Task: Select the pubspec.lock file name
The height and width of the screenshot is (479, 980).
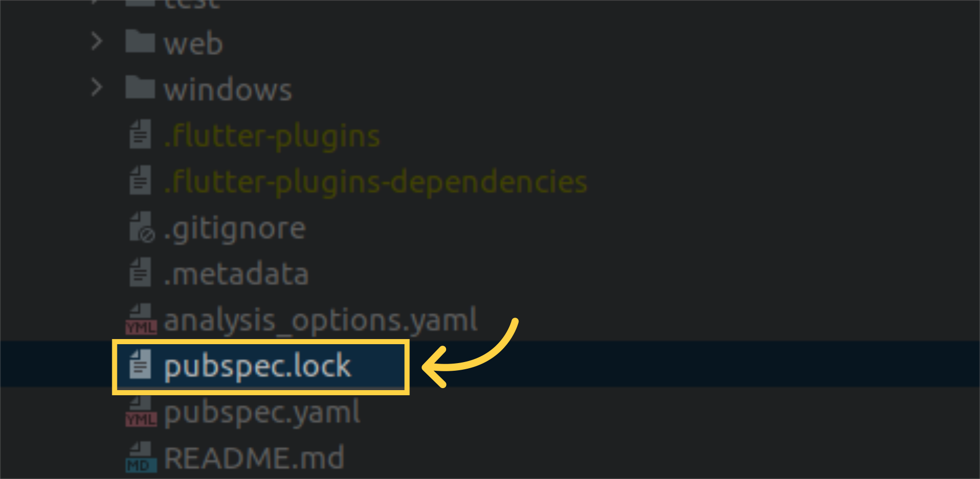Action: click(257, 366)
